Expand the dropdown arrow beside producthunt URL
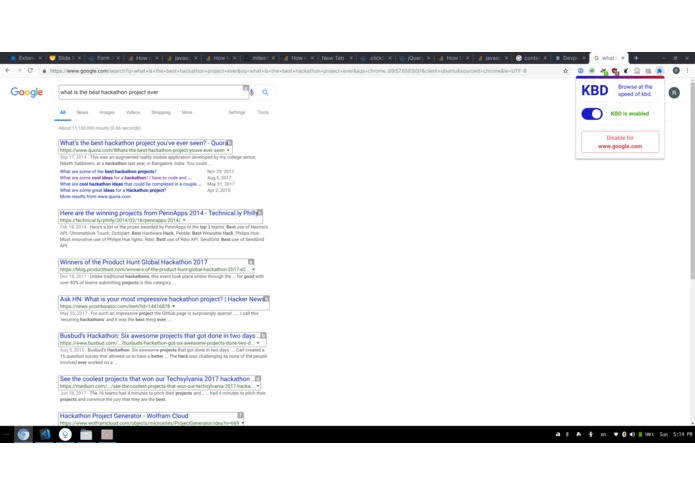 253,269
